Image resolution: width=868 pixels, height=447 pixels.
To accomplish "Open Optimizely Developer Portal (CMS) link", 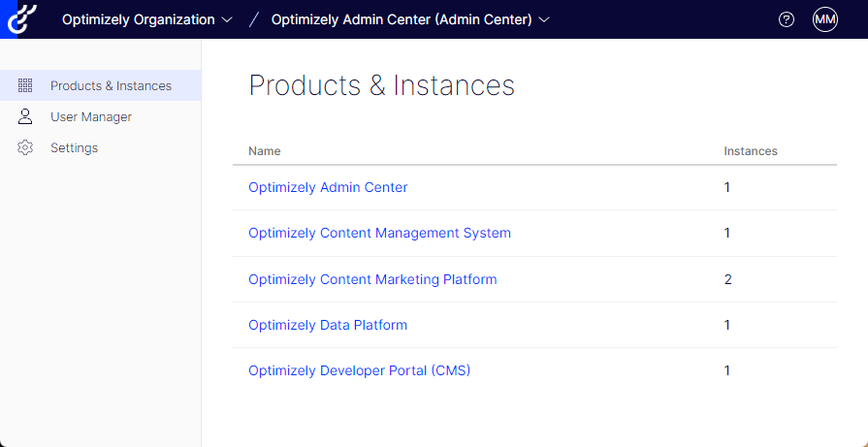I will (359, 370).
